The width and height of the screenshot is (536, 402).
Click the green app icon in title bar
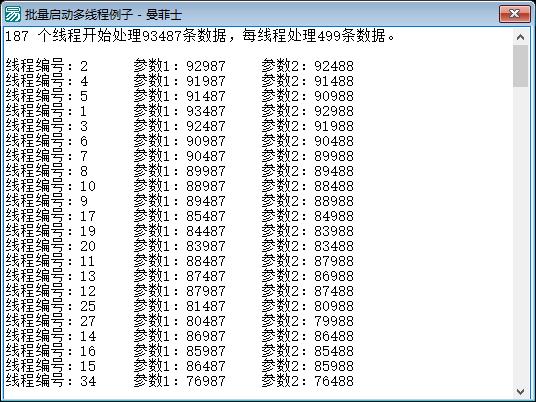(13, 14)
